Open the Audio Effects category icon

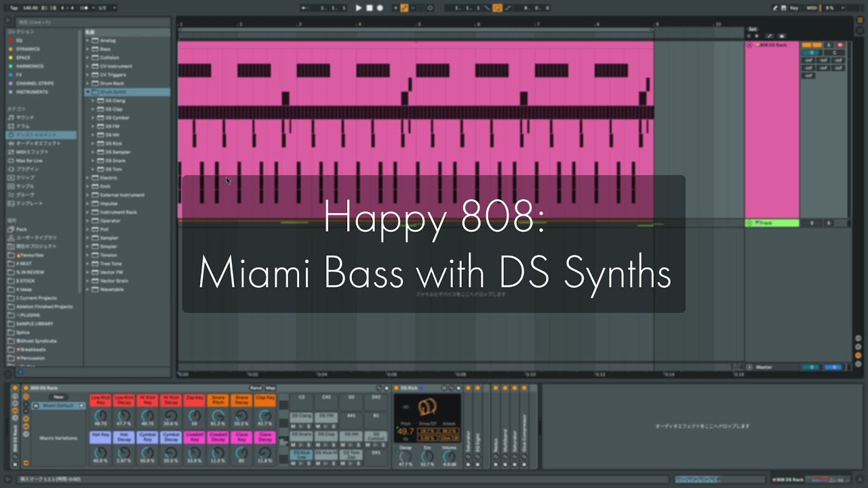(x=11, y=144)
